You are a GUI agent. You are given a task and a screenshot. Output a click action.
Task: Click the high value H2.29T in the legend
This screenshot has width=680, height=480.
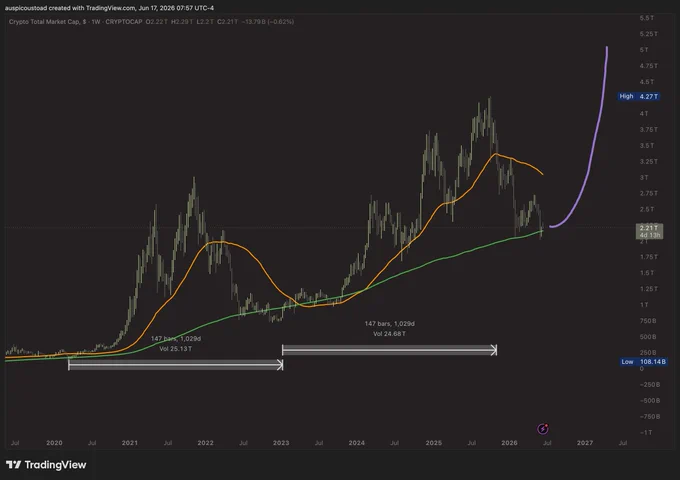click(x=182, y=21)
